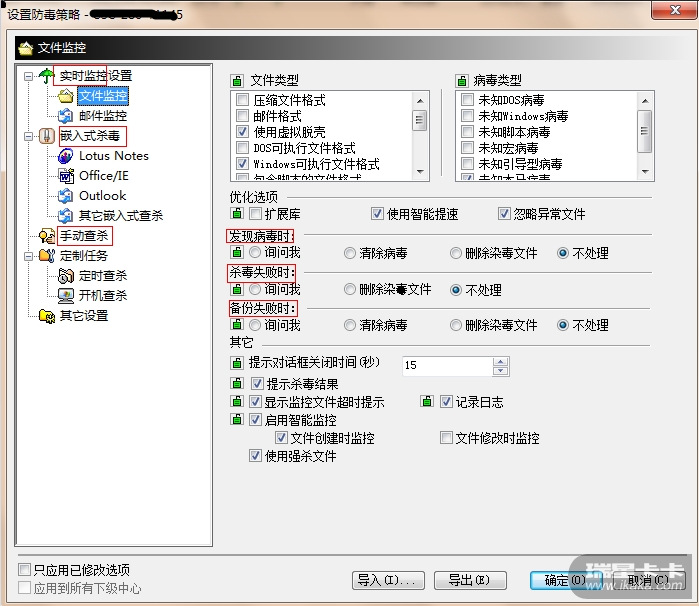The width and height of the screenshot is (699, 606).
Task: Click the Office/IE document icon
Action: pos(66,176)
